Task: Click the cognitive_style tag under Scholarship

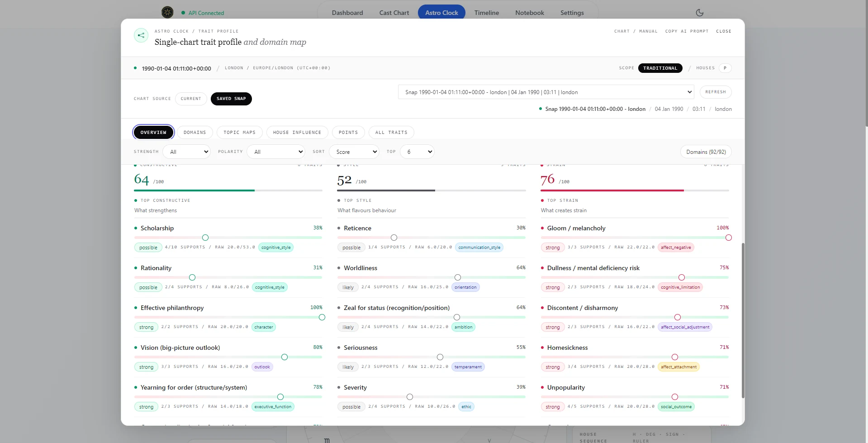Action: click(x=276, y=248)
